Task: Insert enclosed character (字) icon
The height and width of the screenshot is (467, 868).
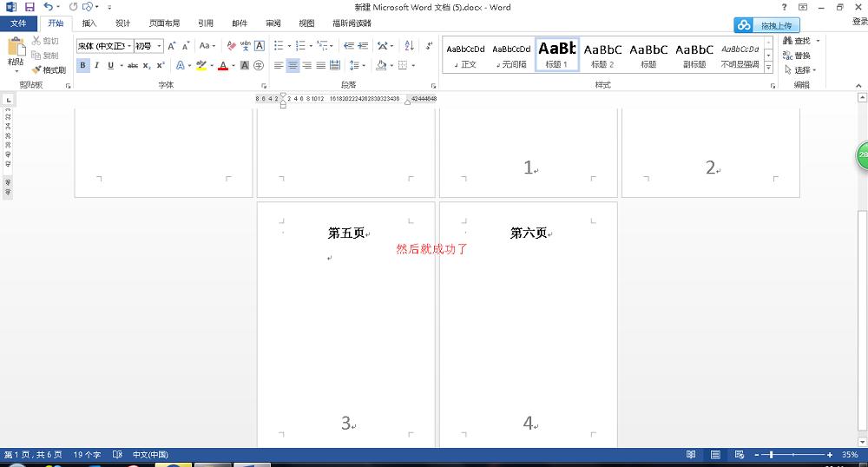Action: pyautogui.click(x=259, y=65)
